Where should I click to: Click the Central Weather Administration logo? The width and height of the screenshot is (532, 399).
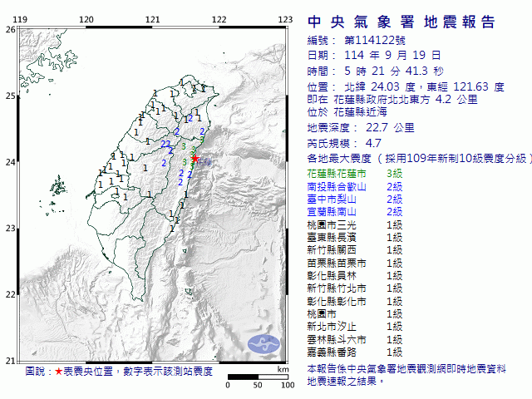click(266, 341)
